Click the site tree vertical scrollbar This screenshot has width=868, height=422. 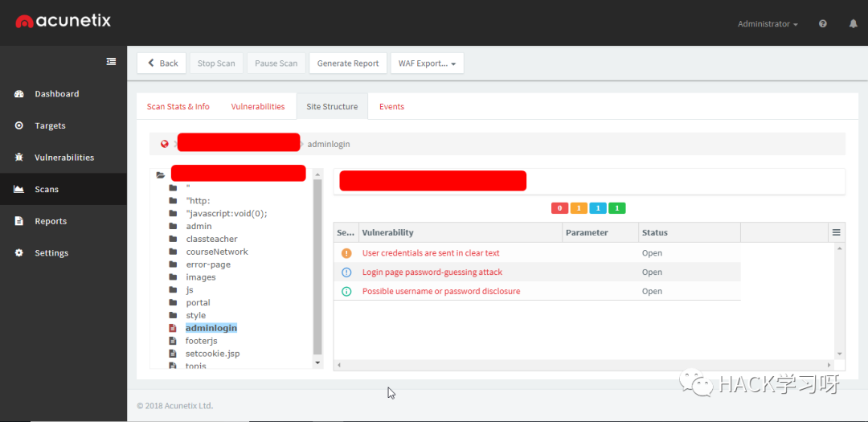tap(317, 265)
